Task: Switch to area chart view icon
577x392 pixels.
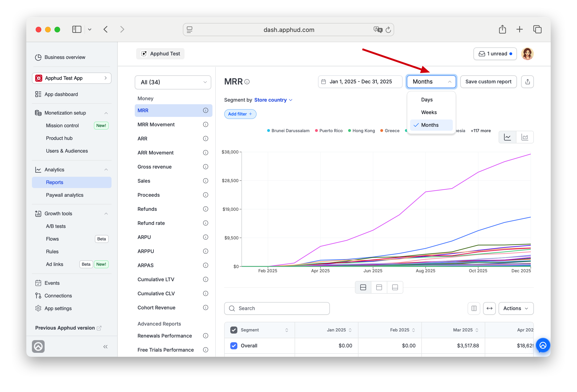Action: [525, 137]
